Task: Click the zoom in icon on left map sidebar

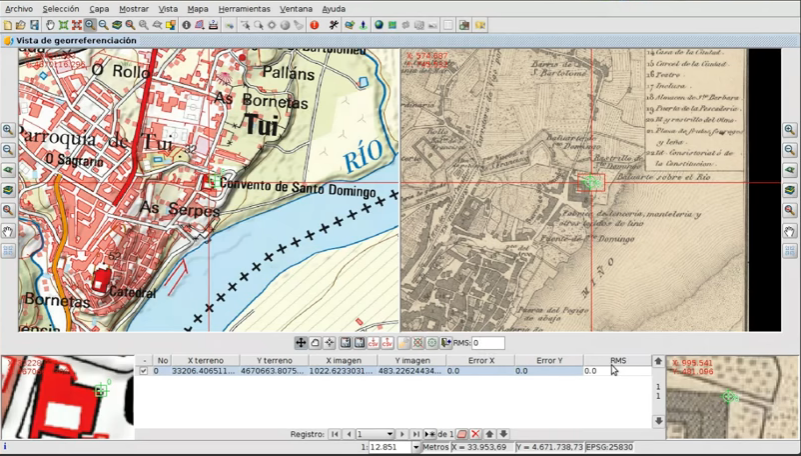Action: pyautogui.click(x=8, y=130)
